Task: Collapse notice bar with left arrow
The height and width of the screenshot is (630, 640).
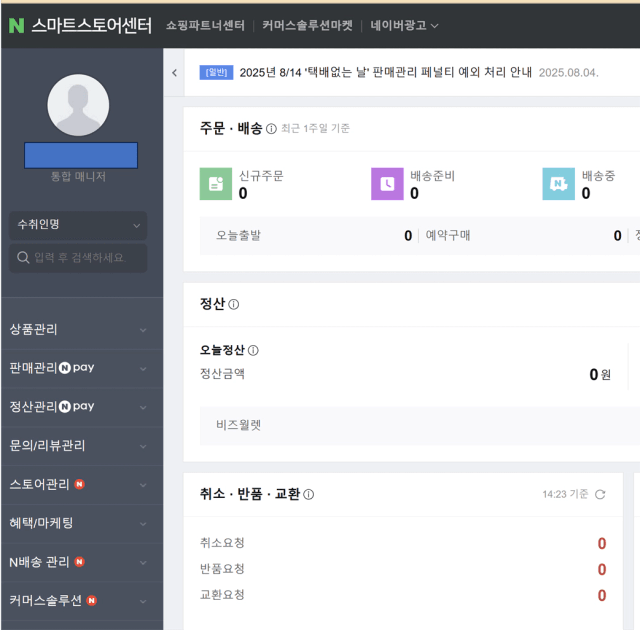Action: click(x=175, y=73)
